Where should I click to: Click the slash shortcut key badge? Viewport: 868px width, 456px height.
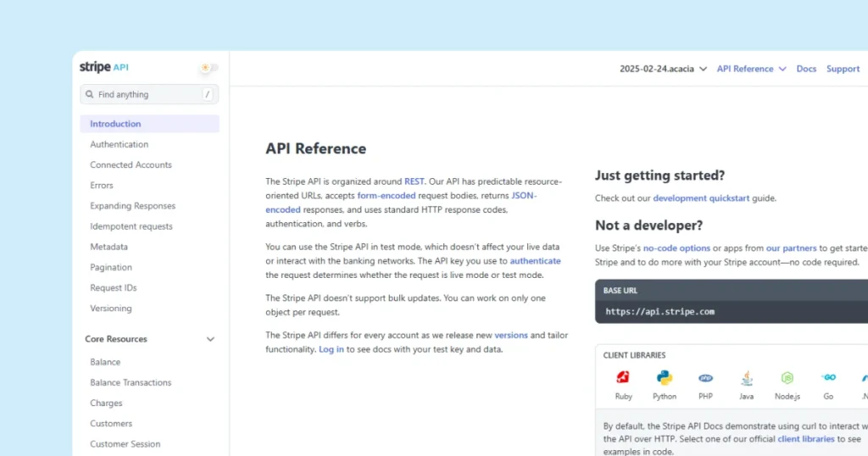pos(208,95)
